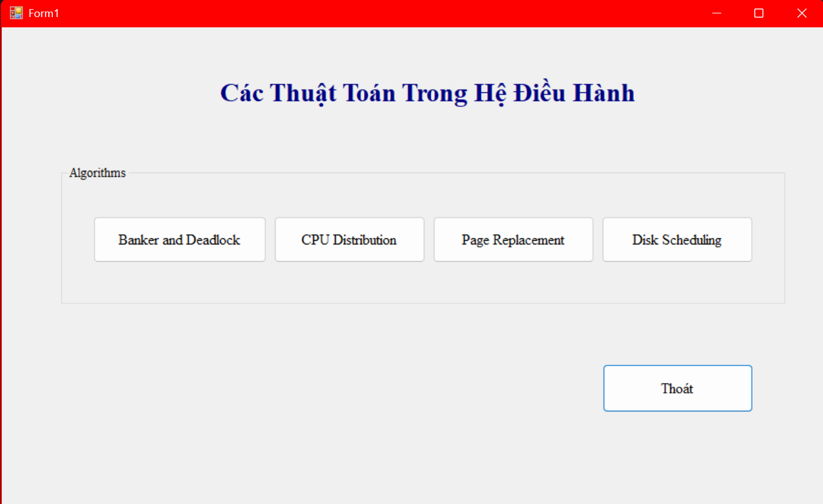Open the Disk Scheduling algorithm

[x=677, y=240]
